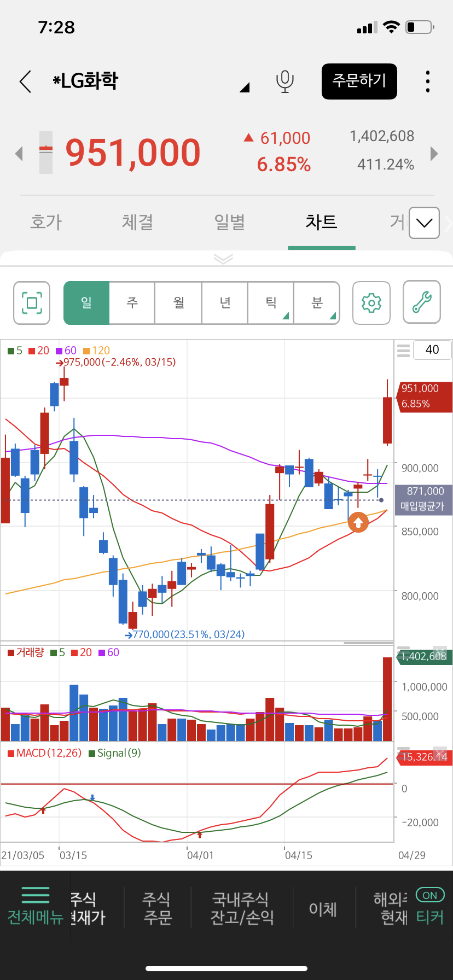Tap the orange up-arrow buy marker
Viewport: 453px width, 980px height.
[358, 522]
